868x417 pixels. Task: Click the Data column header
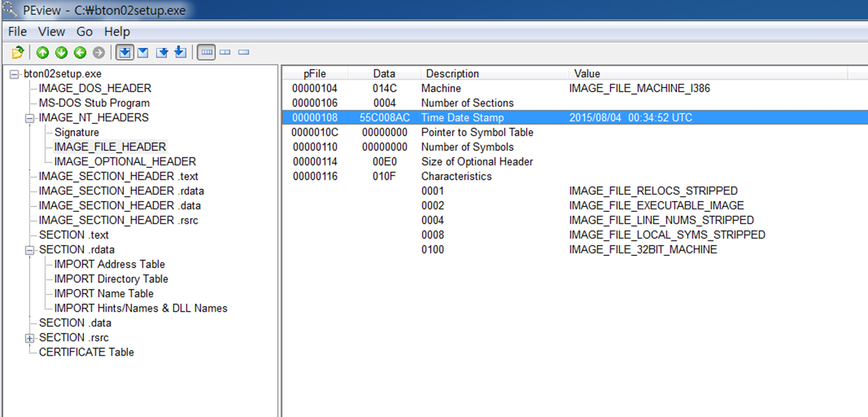(x=384, y=74)
